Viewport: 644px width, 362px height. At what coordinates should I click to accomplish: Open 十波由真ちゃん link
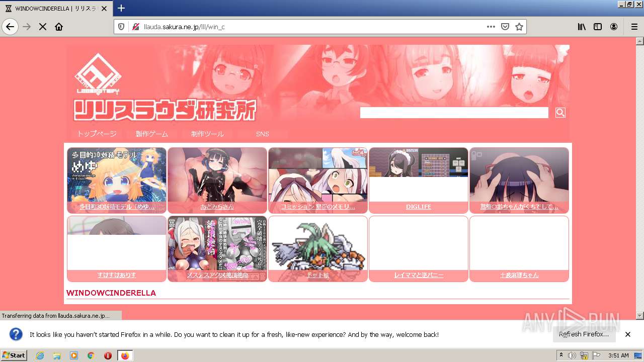[x=519, y=275]
